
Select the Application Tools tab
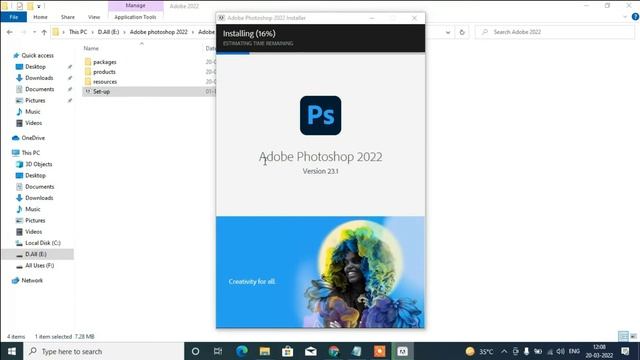click(x=135, y=17)
